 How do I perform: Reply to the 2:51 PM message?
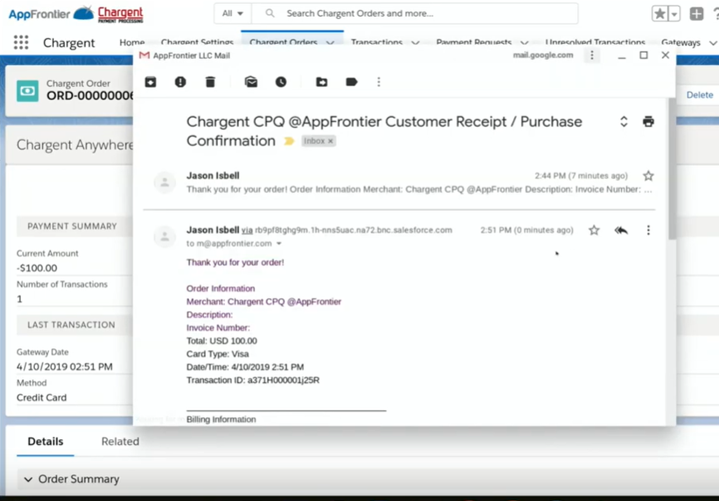click(621, 230)
